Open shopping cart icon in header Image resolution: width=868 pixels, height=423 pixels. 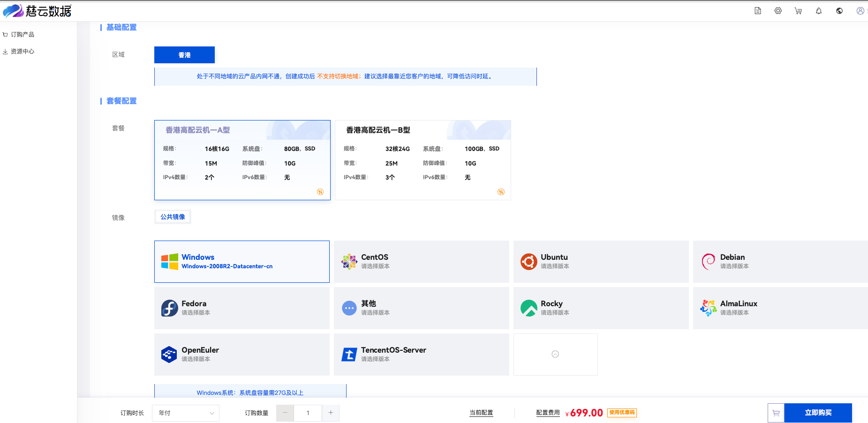798,11
